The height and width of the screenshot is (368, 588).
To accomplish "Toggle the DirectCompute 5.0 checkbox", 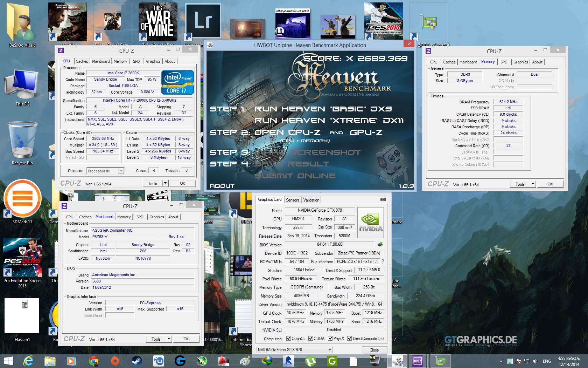I will pos(349,339).
